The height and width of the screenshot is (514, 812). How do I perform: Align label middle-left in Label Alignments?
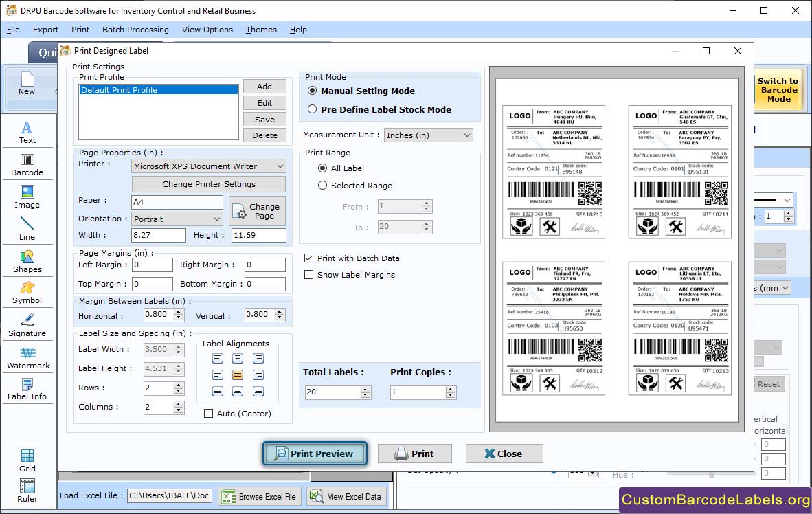[218, 375]
